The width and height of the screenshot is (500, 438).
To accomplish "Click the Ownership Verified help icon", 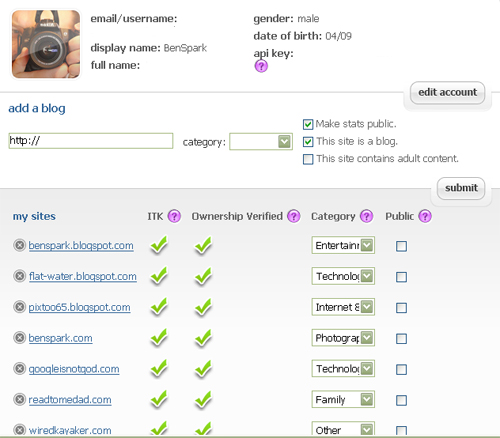I will tap(294, 216).
